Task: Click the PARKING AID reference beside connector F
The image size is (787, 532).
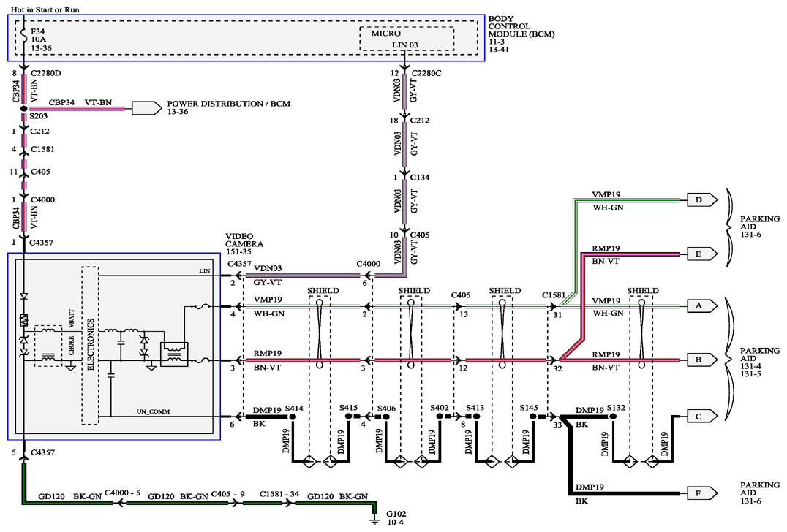Action: (x=760, y=493)
